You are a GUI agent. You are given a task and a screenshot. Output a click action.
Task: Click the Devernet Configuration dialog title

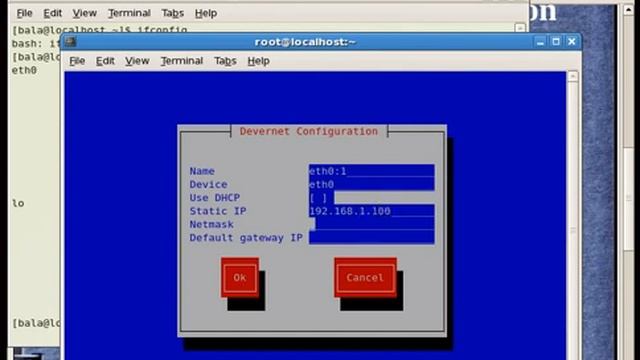(309, 131)
